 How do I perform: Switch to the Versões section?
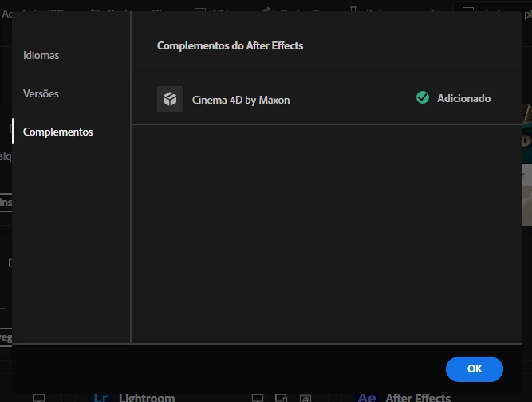(41, 93)
